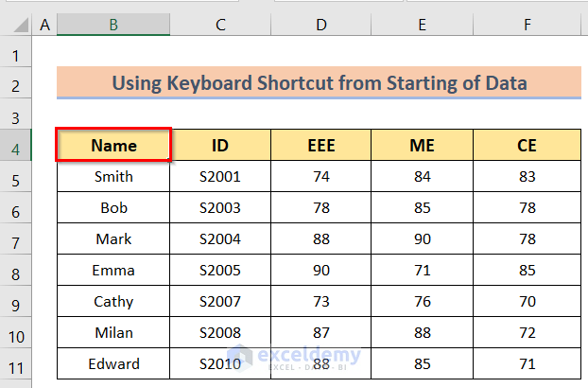This screenshot has width=588, height=388.
Task: Click the EEE column heading cell
Action: click(321, 146)
